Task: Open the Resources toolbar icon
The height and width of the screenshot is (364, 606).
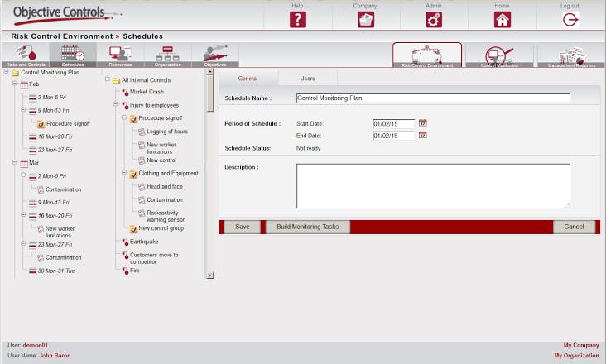Action: click(120, 55)
